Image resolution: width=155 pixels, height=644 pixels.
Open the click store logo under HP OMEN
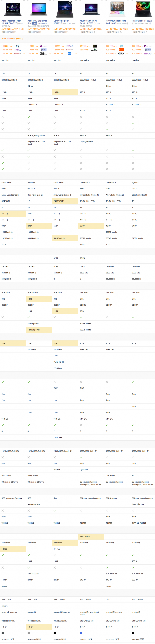[121, 53]
